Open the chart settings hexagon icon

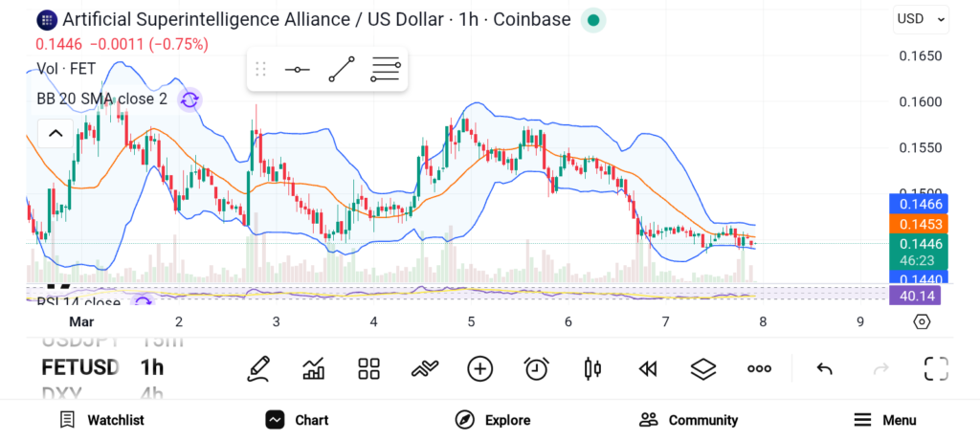(x=922, y=321)
